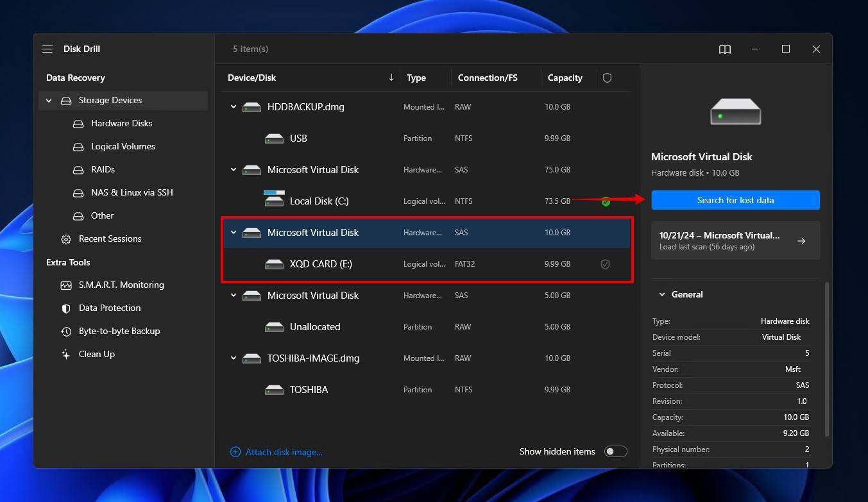Collapse the selected 10.0 GB Microsoft Virtual Disk
This screenshot has height=502, width=868.
click(x=234, y=233)
